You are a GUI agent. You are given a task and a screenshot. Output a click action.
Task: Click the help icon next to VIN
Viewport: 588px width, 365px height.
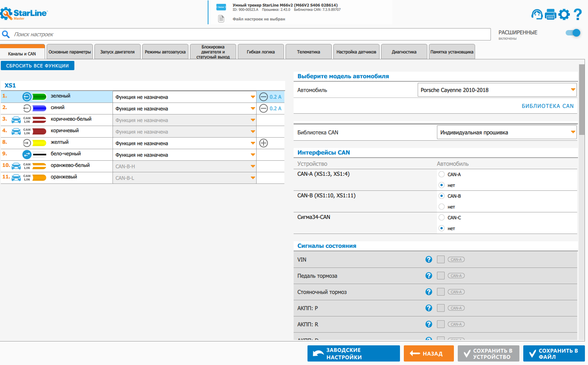point(428,259)
